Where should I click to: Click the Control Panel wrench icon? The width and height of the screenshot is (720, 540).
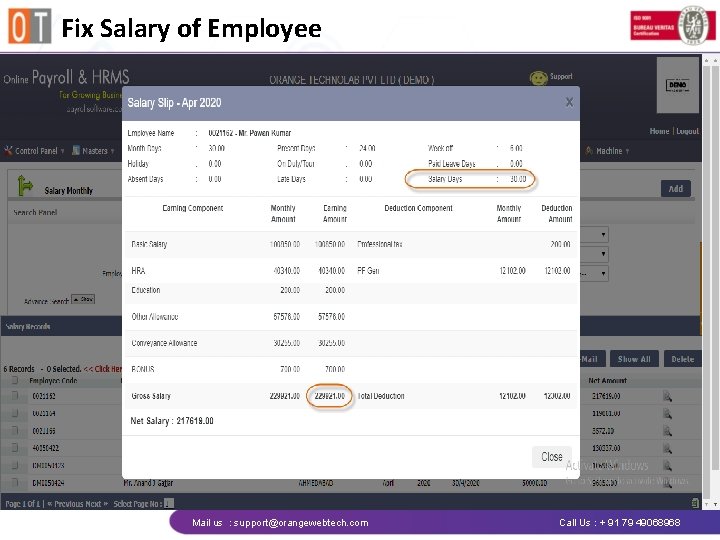8,151
